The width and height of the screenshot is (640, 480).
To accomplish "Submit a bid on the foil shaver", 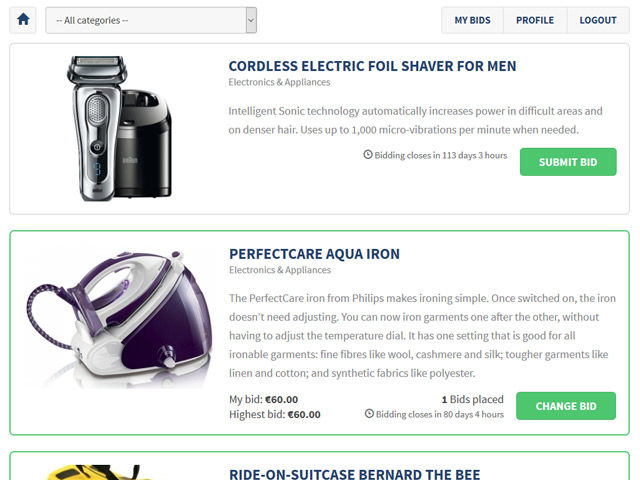I will click(x=568, y=162).
